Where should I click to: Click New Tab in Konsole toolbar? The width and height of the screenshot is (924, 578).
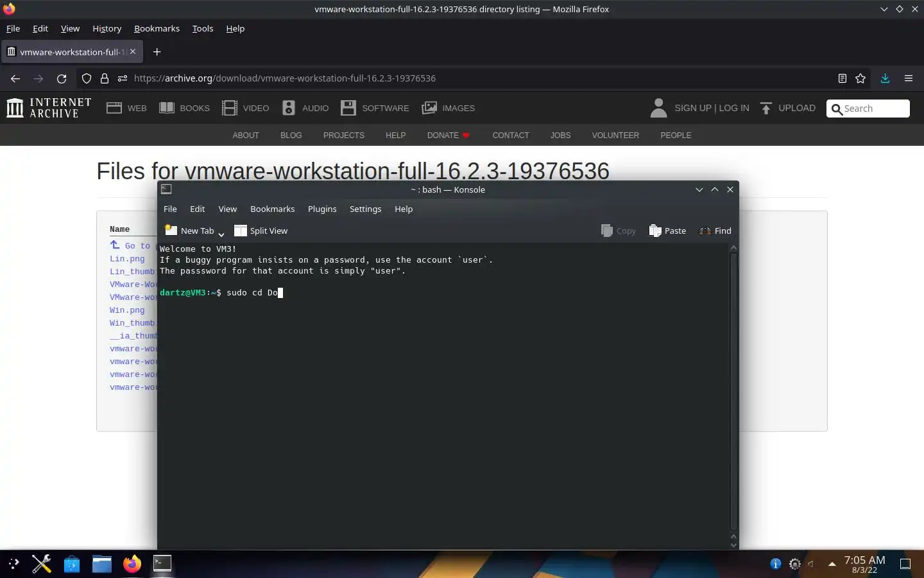coord(189,231)
